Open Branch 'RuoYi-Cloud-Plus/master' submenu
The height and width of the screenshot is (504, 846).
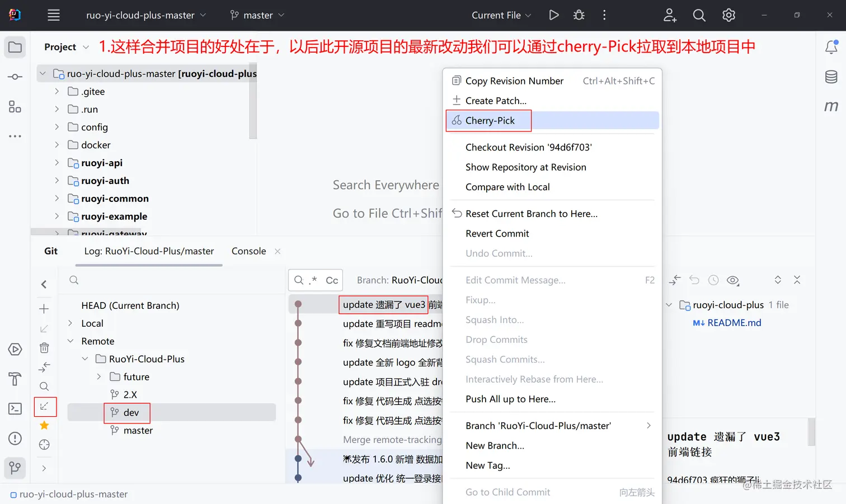553,426
